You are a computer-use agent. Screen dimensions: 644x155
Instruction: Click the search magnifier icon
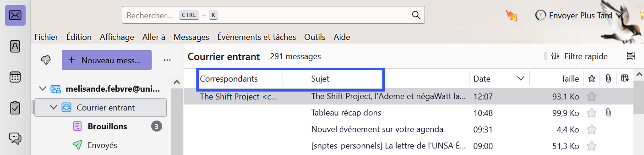[416, 15]
